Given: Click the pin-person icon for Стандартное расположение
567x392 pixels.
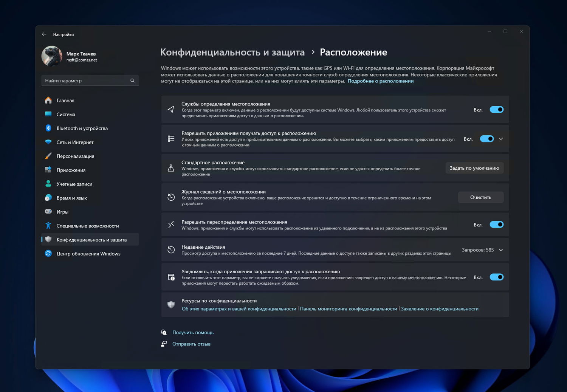Looking at the screenshot, I should point(171,168).
